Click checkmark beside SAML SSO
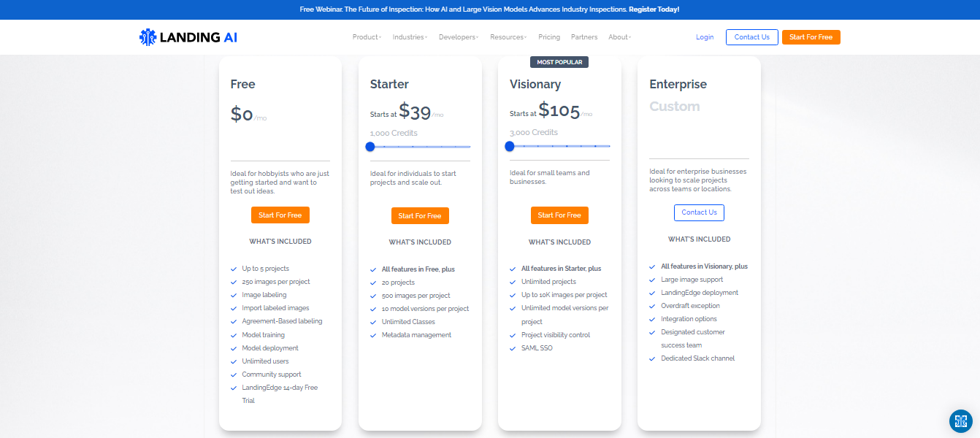This screenshot has width=980, height=438. point(513,348)
